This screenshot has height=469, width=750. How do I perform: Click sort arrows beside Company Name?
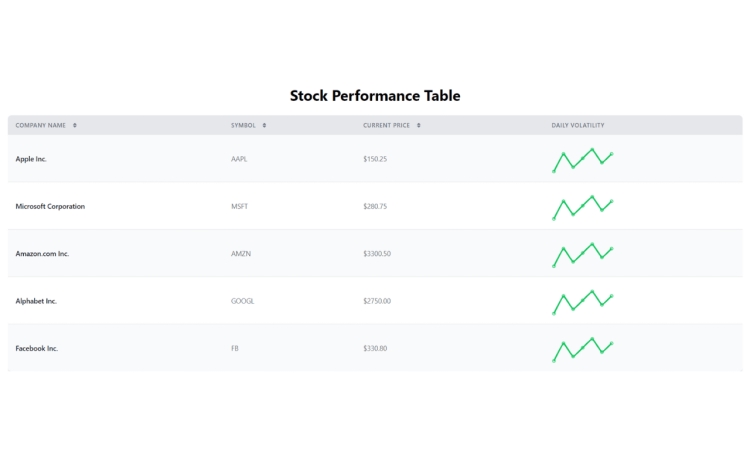(75, 125)
